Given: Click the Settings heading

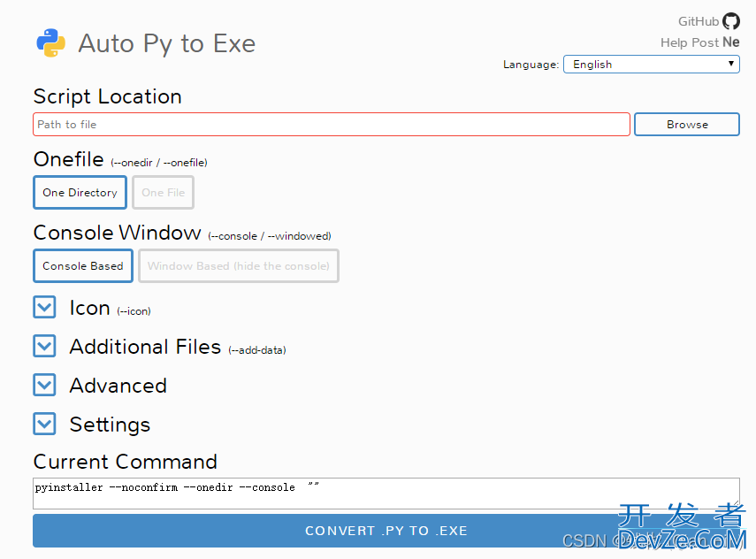Looking at the screenshot, I should (110, 425).
